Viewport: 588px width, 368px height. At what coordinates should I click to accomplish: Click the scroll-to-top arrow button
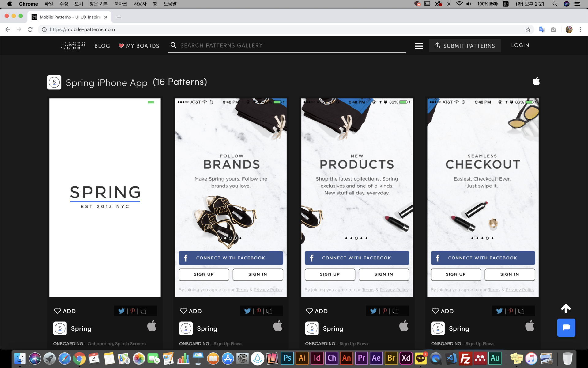pos(566,309)
